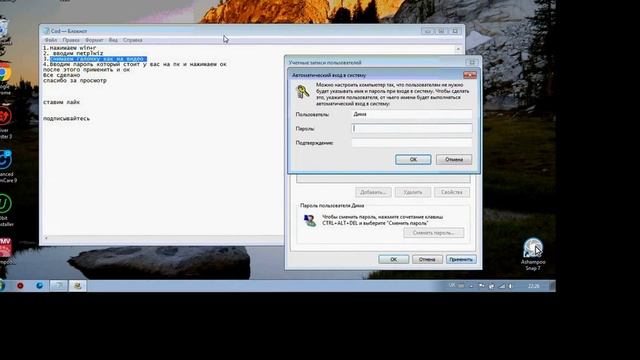Click Отмена in user accounts window
The image size is (640, 360).
tap(427, 259)
